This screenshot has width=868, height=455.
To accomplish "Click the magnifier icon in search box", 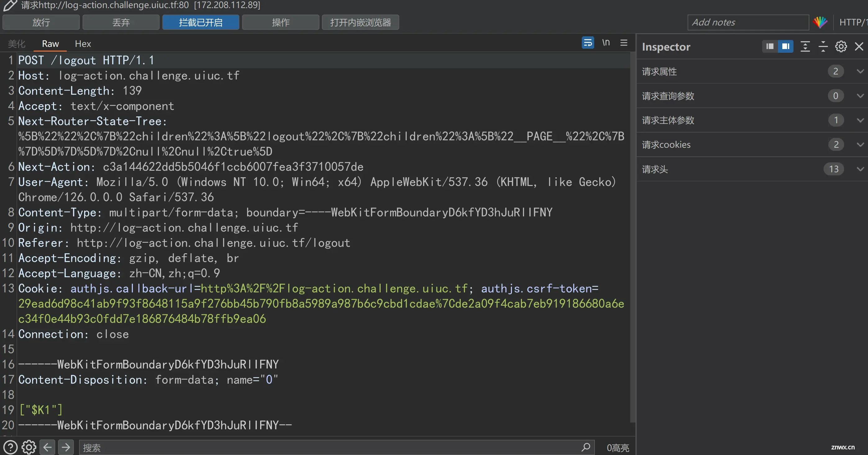I will [x=585, y=447].
